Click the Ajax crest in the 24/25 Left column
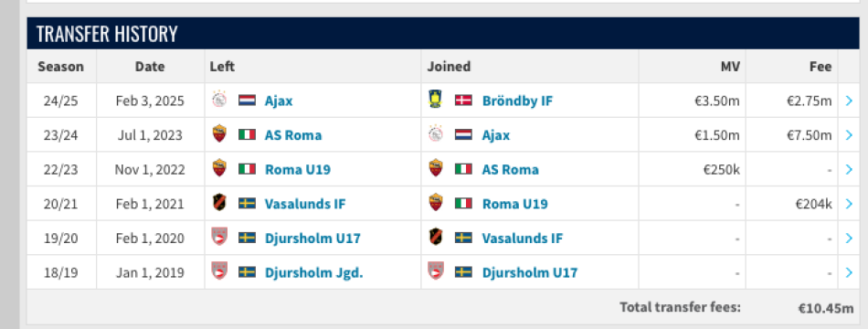The image size is (868, 329). pos(219,101)
